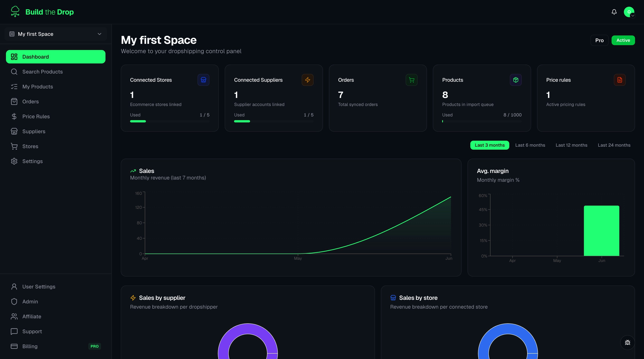644x359 pixels.
Task: Click the Build the Drop brand name
Action: (x=50, y=12)
